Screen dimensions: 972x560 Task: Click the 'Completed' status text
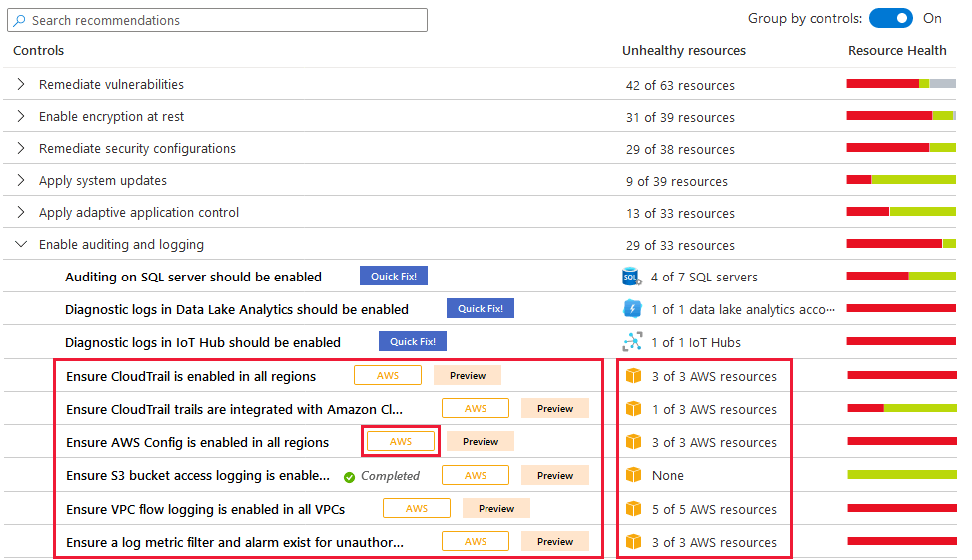(x=390, y=476)
